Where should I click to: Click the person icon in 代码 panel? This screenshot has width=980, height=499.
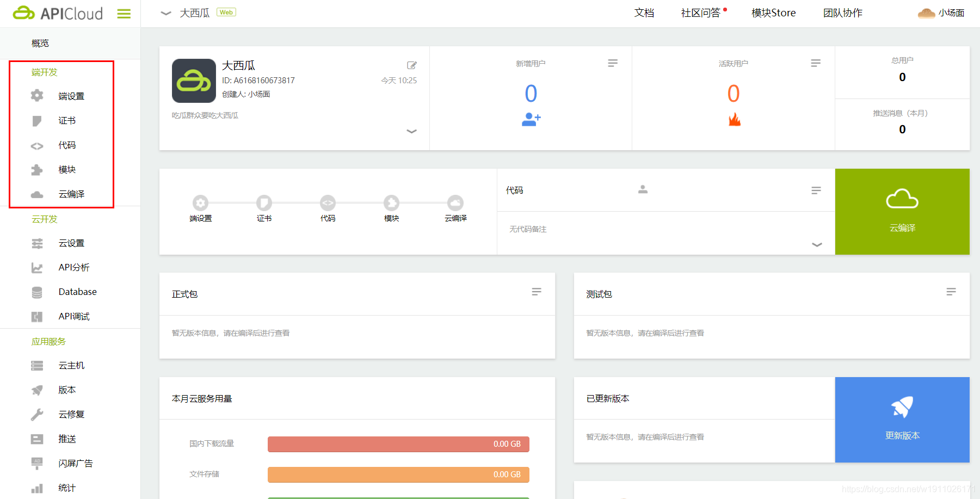[643, 189]
